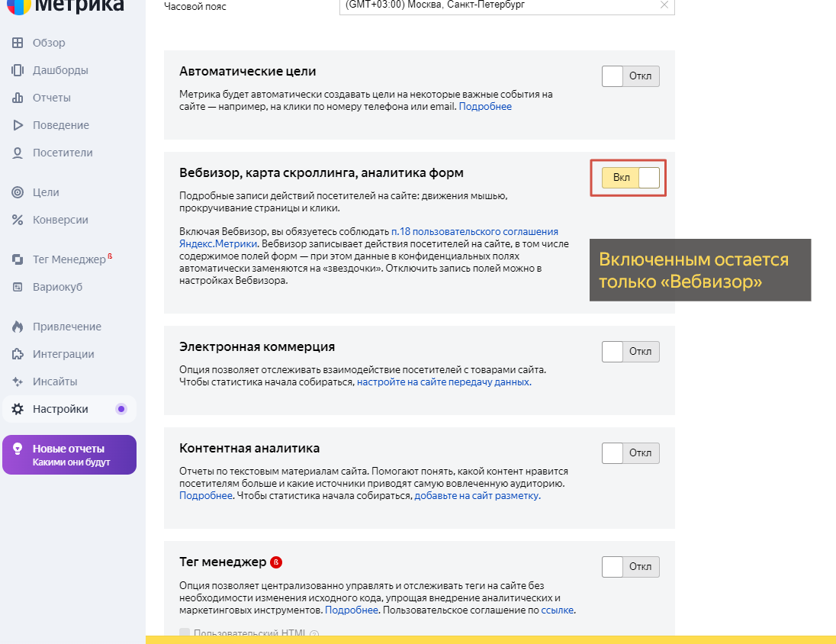Viewport: 836px width, 644px height.
Task: Enable the Автоматические цели toggle
Action: coord(630,76)
